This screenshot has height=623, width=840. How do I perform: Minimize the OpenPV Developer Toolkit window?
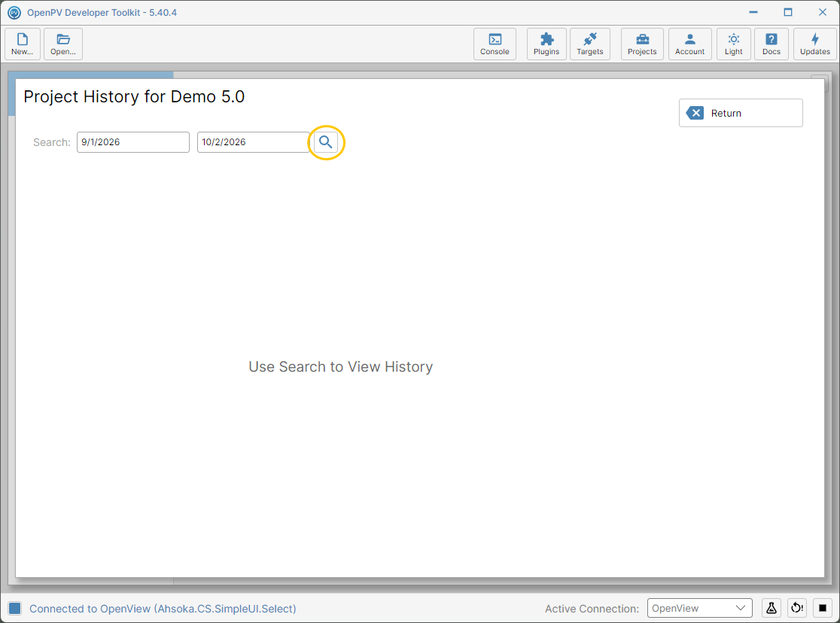coord(753,12)
